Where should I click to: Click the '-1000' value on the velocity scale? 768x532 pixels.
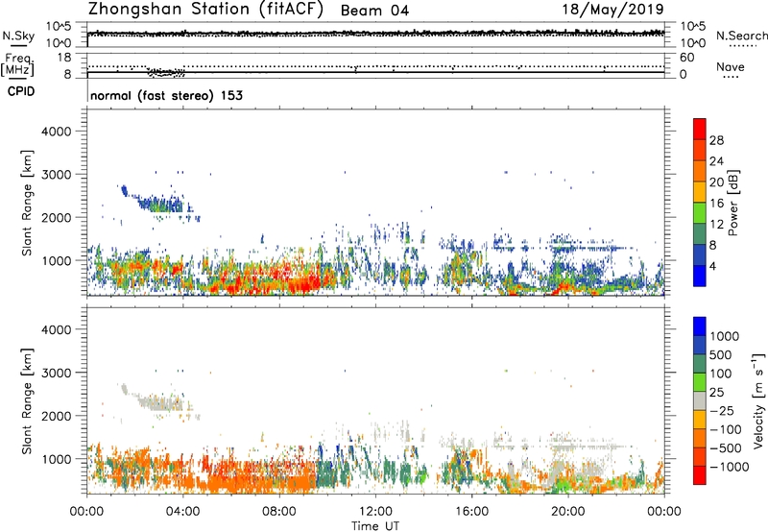(730, 467)
